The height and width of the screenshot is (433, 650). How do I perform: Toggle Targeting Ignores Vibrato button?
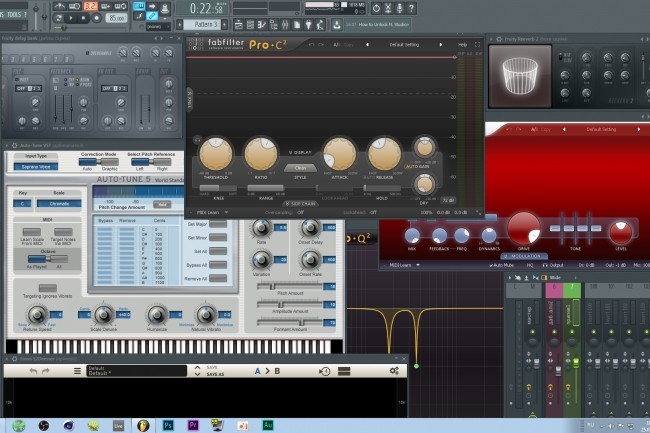coord(48,288)
